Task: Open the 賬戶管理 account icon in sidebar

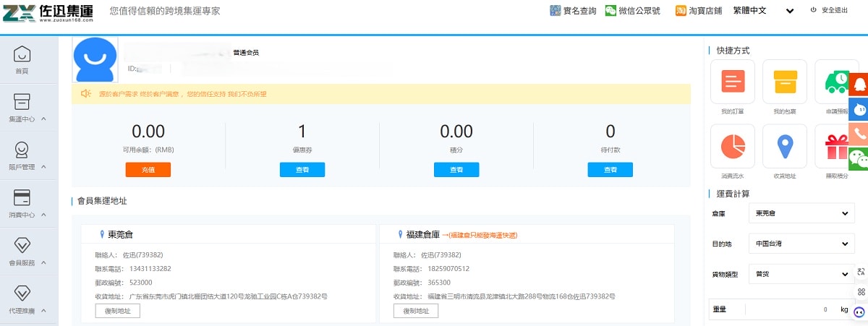Action: pyautogui.click(x=22, y=149)
